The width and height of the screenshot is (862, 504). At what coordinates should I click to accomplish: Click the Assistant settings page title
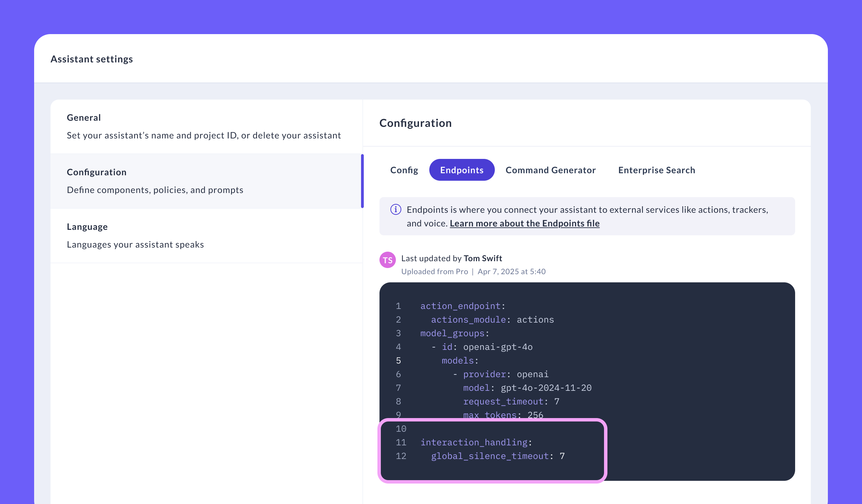click(x=92, y=59)
